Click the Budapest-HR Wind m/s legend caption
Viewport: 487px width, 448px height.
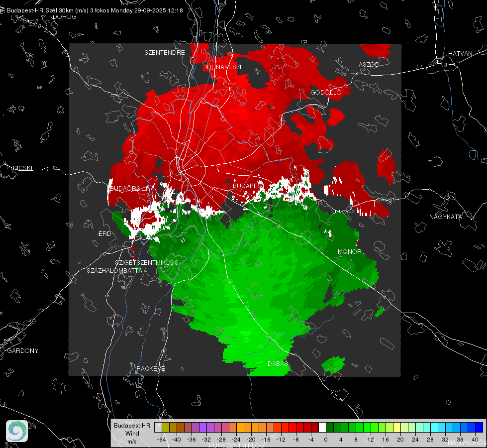click(x=132, y=434)
